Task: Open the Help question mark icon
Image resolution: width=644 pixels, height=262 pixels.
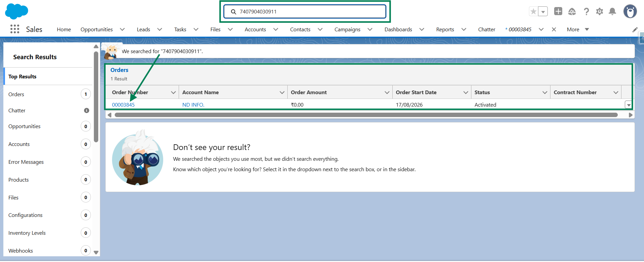Action: [x=586, y=11]
